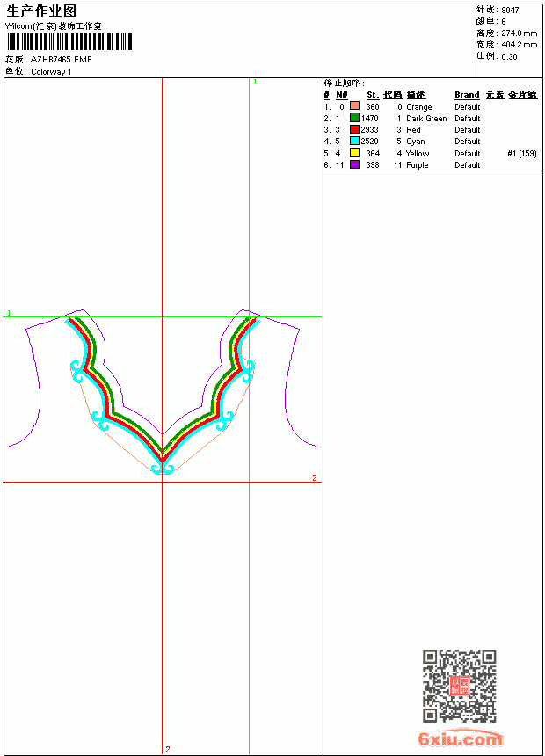Image resolution: width=545 pixels, height=756 pixels.
Task: Click the cyan scroll at the design's bottom tip
Action: [163, 469]
